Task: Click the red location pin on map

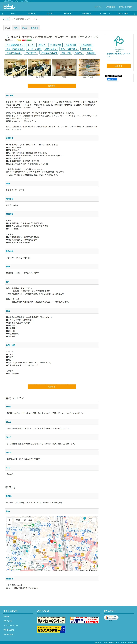Action: (52, 542)
